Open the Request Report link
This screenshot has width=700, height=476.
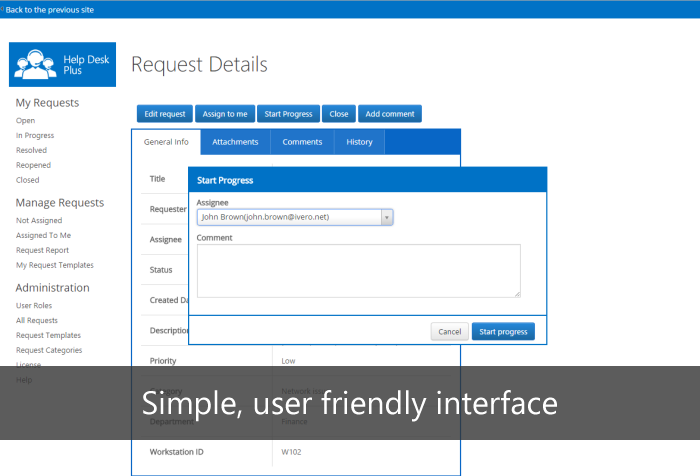click(42, 251)
